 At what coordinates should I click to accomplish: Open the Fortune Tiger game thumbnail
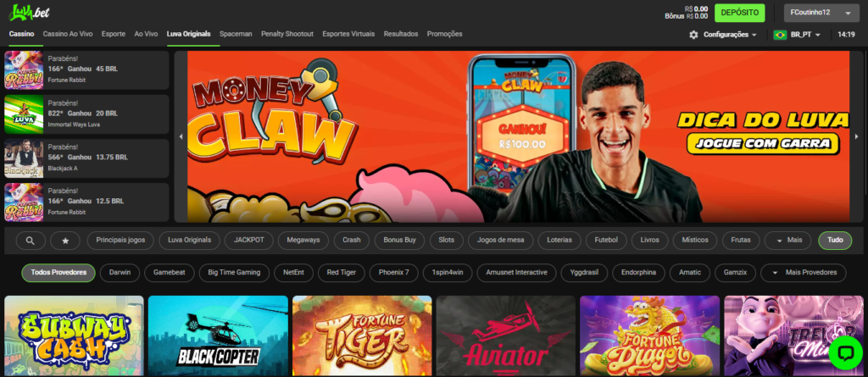(362, 336)
